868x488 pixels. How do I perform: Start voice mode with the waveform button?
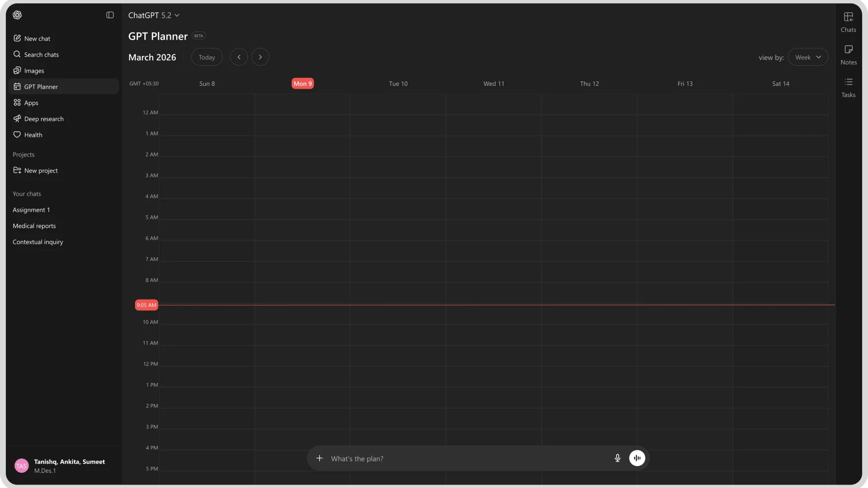pos(637,458)
